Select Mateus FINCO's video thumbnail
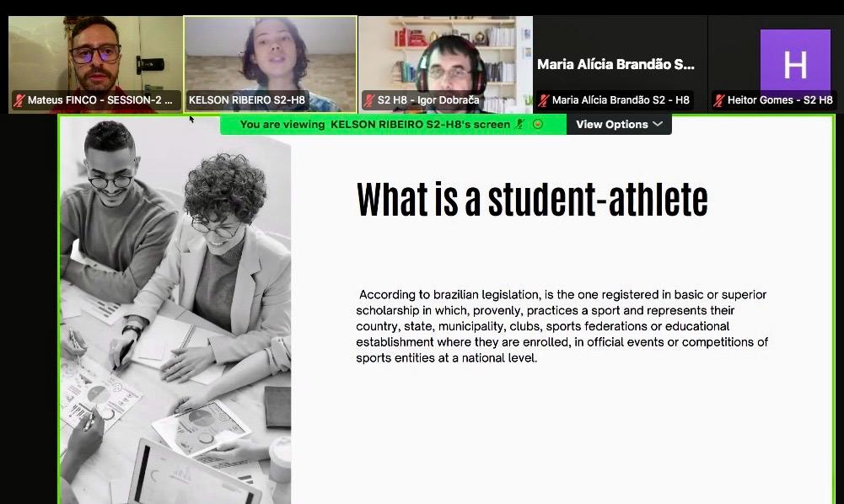 click(x=95, y=65)
